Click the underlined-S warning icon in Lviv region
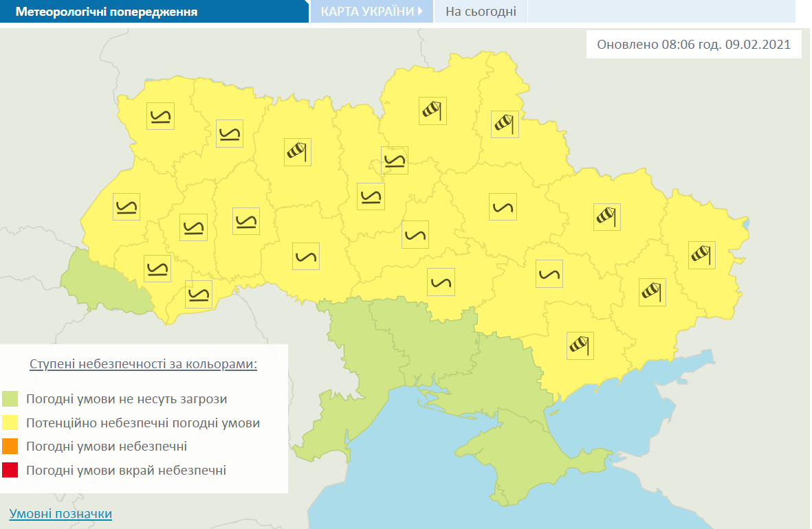 (x=127, y=207)
